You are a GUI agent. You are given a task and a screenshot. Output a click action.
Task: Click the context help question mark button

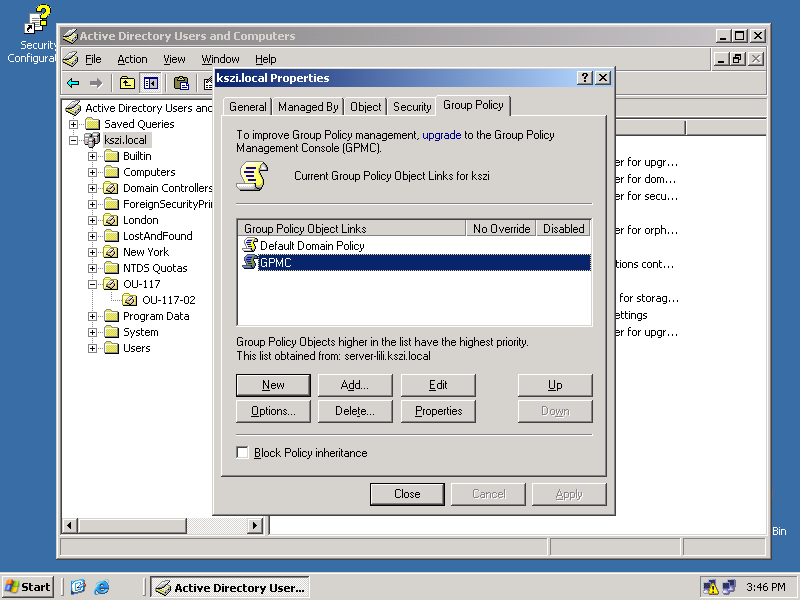click(x=585, y=78)
